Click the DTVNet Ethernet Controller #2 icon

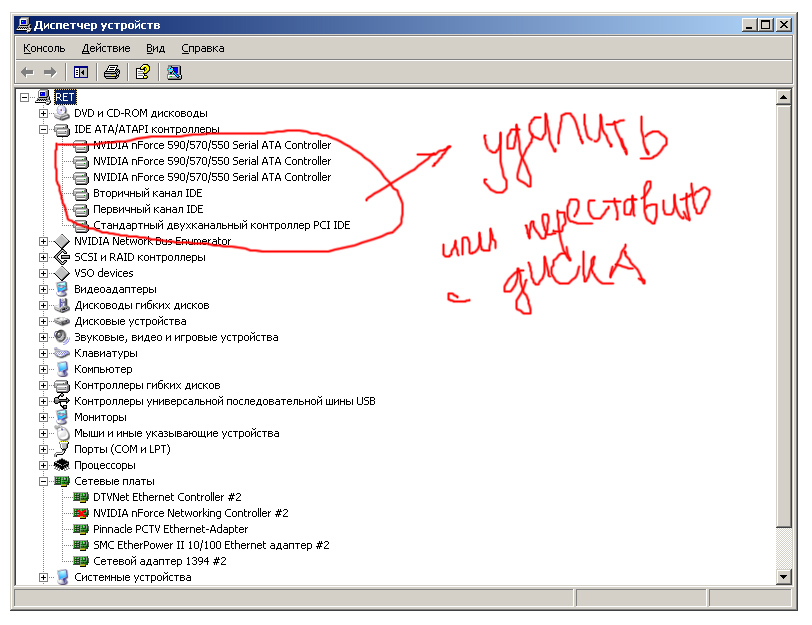[81, 497]
